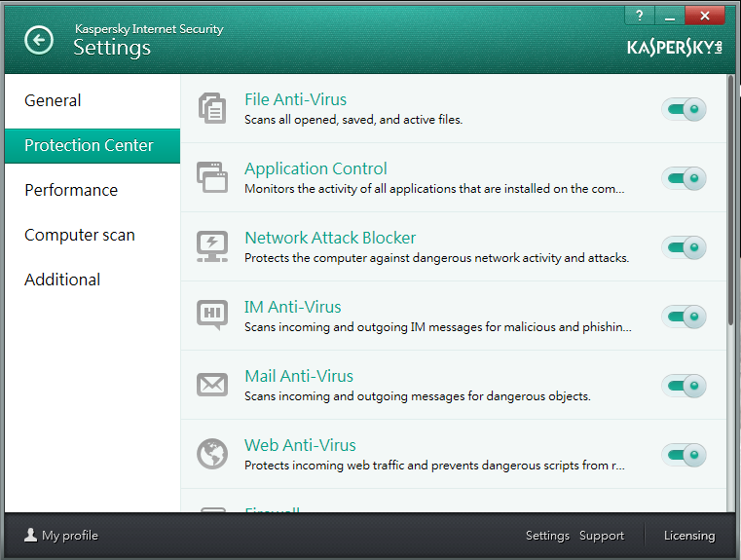Select the General settings tab
Screen dimensions: 741x560
click(x=53, y=100)
